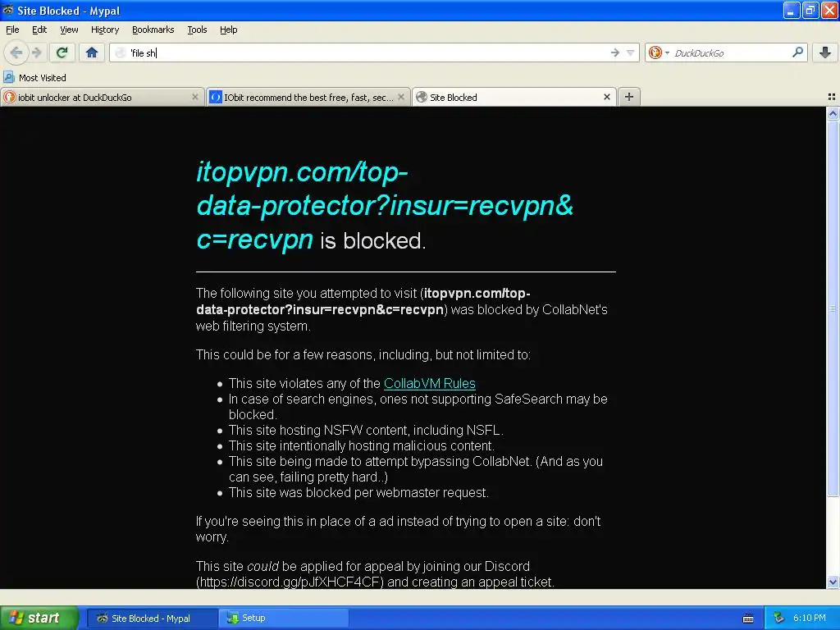Expand the address bar history dropdown
Screen dimensions: 840x630
(x=631, y=52)
